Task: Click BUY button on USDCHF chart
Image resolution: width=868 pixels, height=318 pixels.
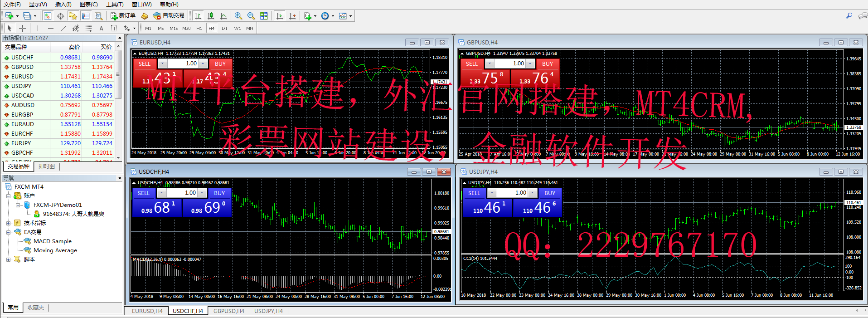Action: (219, 193)
